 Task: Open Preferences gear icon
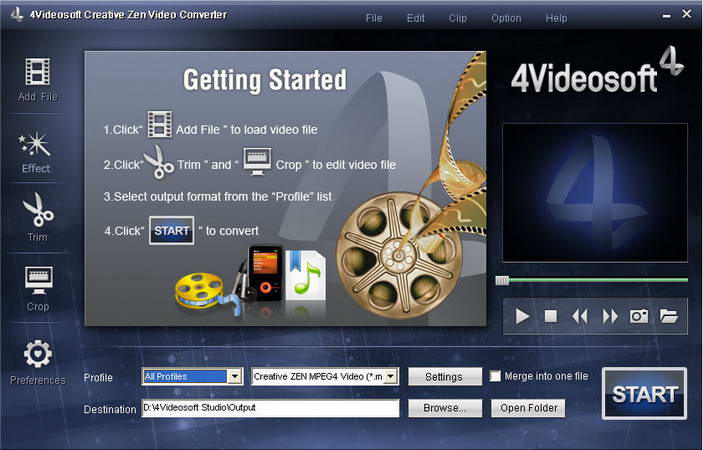pos(38,354)
